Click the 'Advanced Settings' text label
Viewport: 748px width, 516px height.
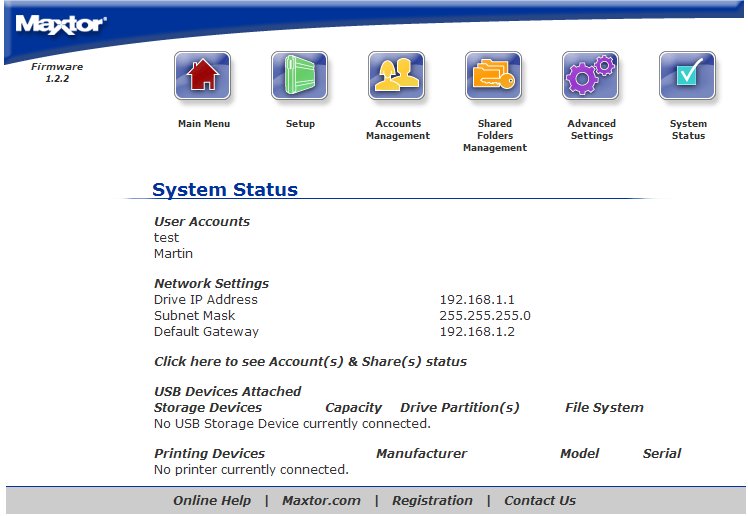tap(591, 130)
